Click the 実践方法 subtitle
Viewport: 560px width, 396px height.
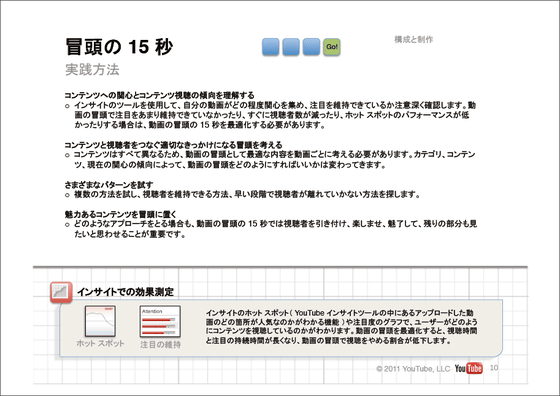click(92, 70)
